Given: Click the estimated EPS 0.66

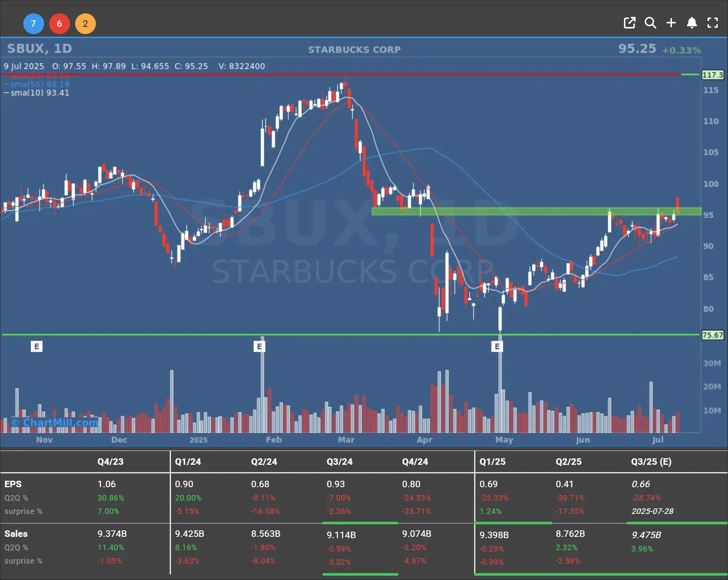Looking at the screenshot, I should (641, 484).
